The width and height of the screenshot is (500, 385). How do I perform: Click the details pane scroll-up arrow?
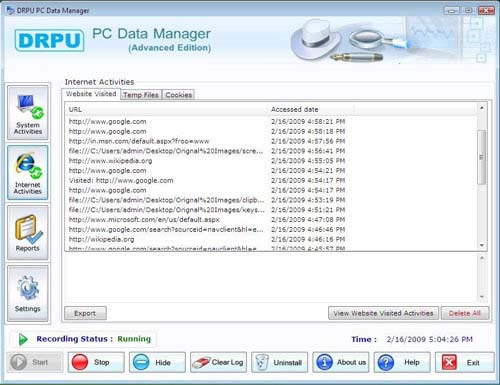coord(482,258)
